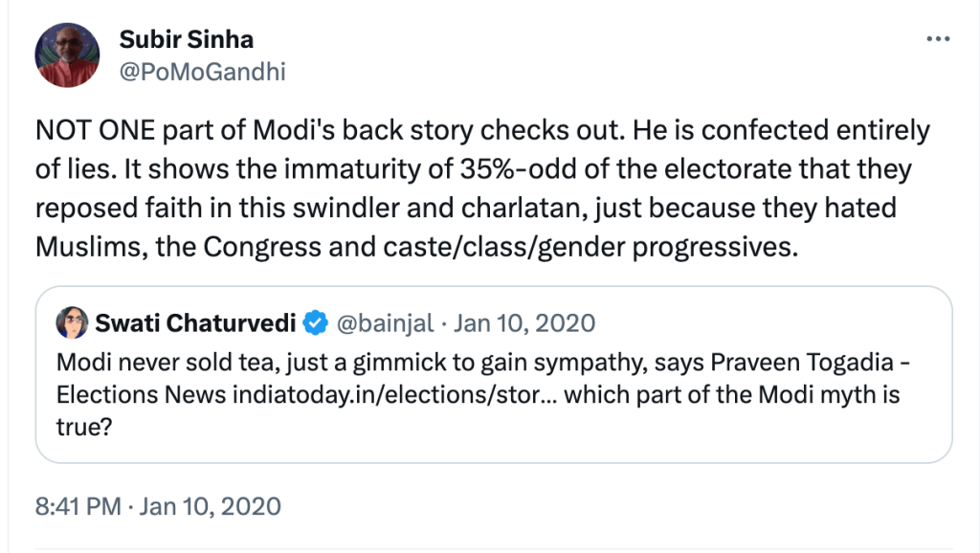The height and width of the screenshot is (553, 980).
Task: Open the "Subir Sinha" display name
Action: [186, 40]
